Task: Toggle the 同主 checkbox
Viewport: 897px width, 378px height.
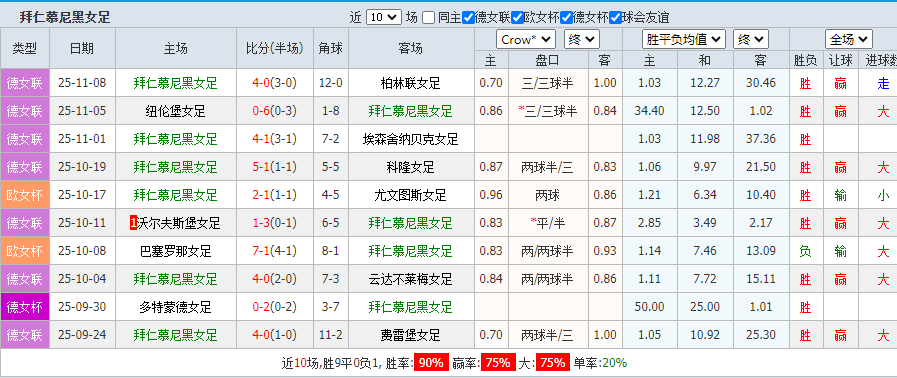Action: click(x=428, y=18)
